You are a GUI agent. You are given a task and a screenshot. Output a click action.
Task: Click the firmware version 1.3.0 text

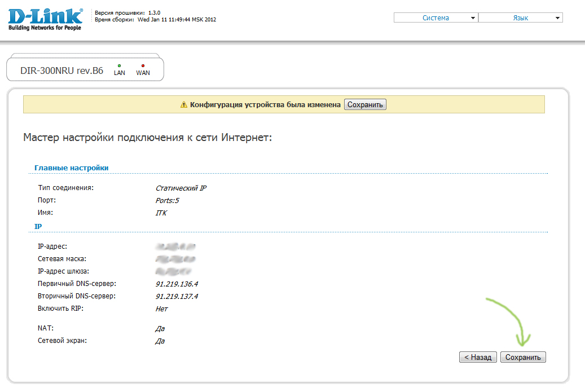click(154, 12)
